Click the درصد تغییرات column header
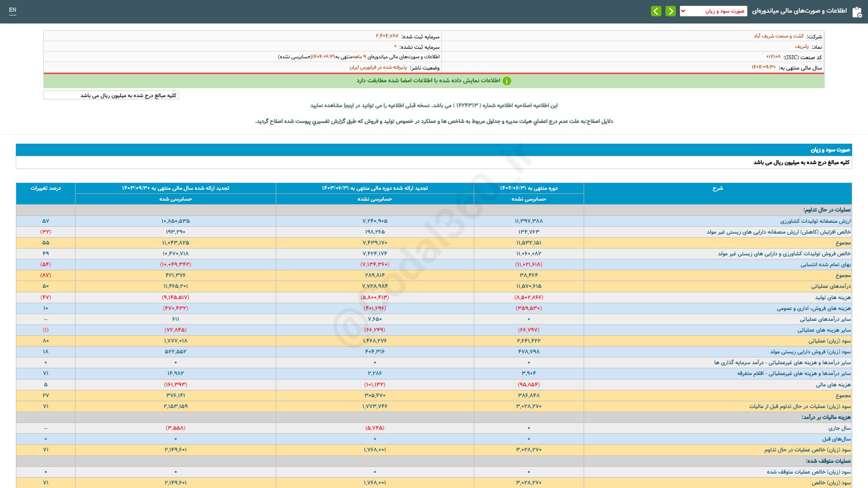This screenshot has height=488, width=868. 46,188
